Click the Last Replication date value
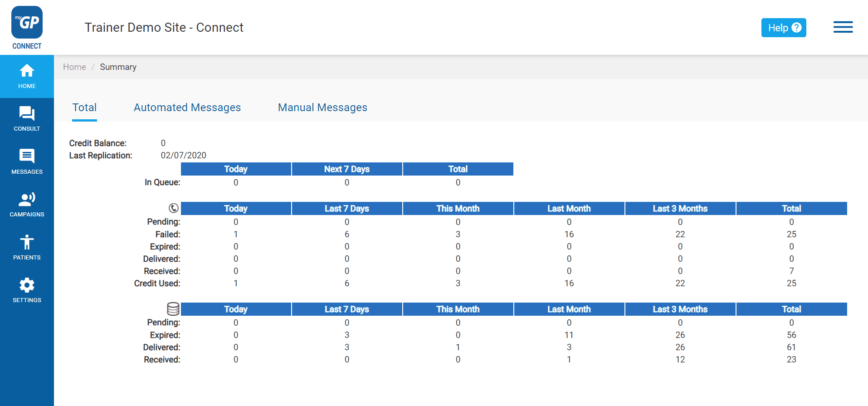This screenshot has width=868, height=406. 184,156
